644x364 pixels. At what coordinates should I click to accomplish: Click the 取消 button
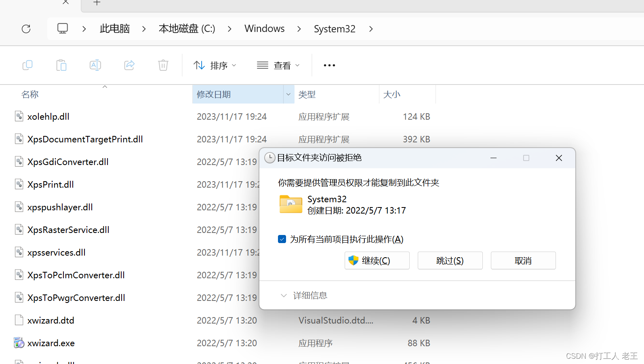coord(523,260)
